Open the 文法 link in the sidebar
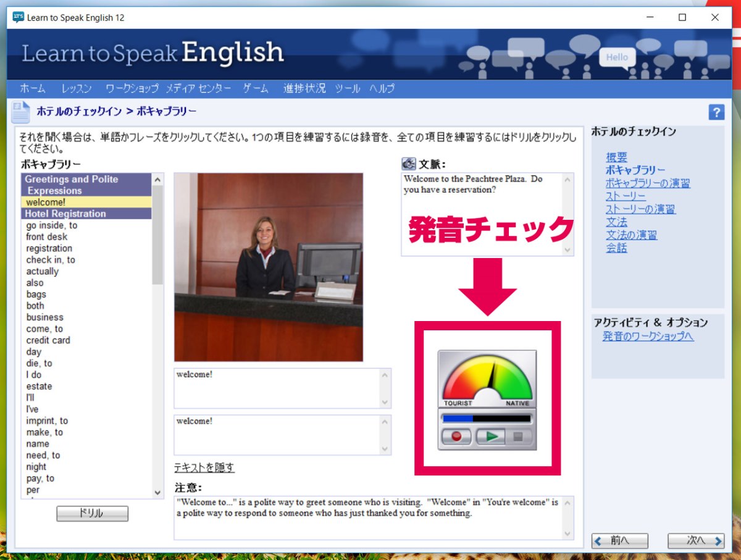Image resolution: width=741 pixels, height=560 pixels. coord(616,222)
